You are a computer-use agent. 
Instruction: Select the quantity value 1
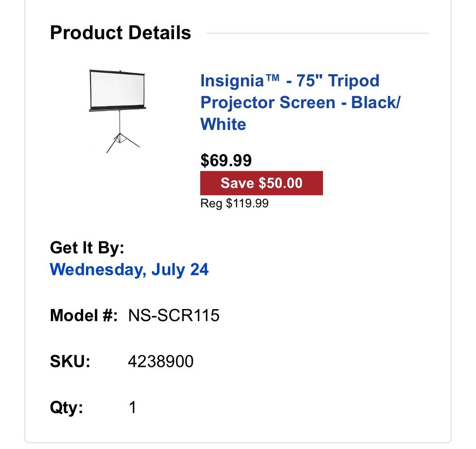[x=132, y=407]
